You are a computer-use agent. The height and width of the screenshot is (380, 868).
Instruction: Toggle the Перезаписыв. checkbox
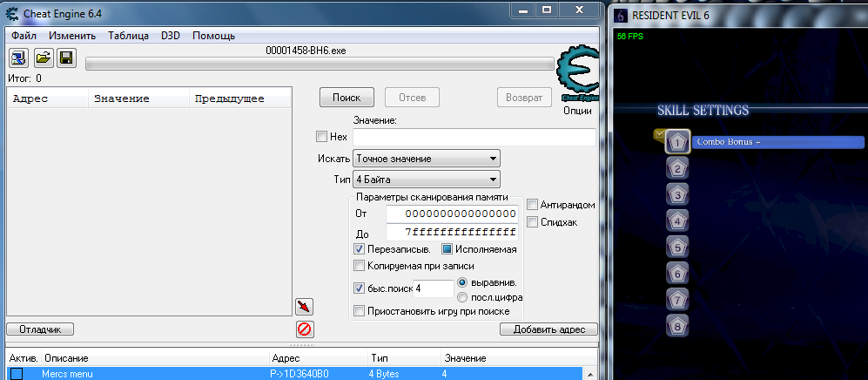(x=359, y=249)
